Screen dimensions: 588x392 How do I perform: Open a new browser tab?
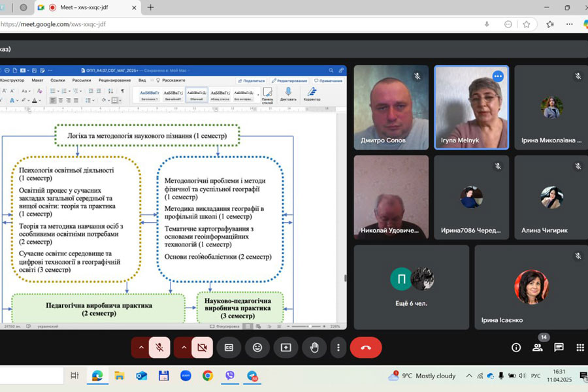tap(151, 7)
